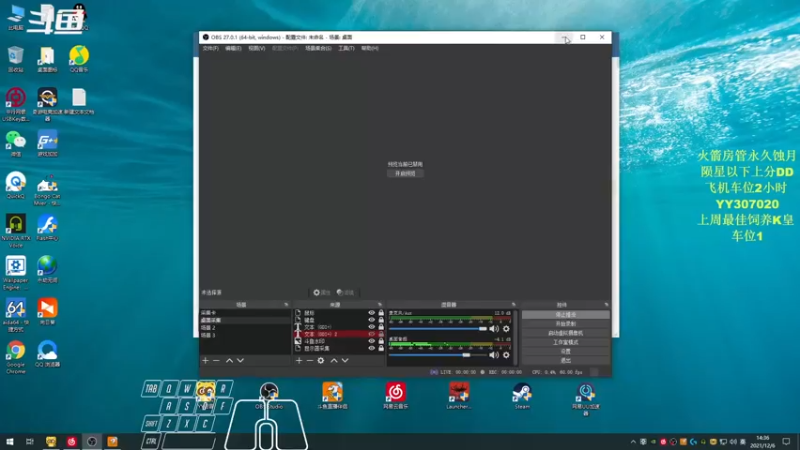Screen dimensions: 800x450
Task: Open the 编辑(E) menu
Action: (x=233, y=48)
